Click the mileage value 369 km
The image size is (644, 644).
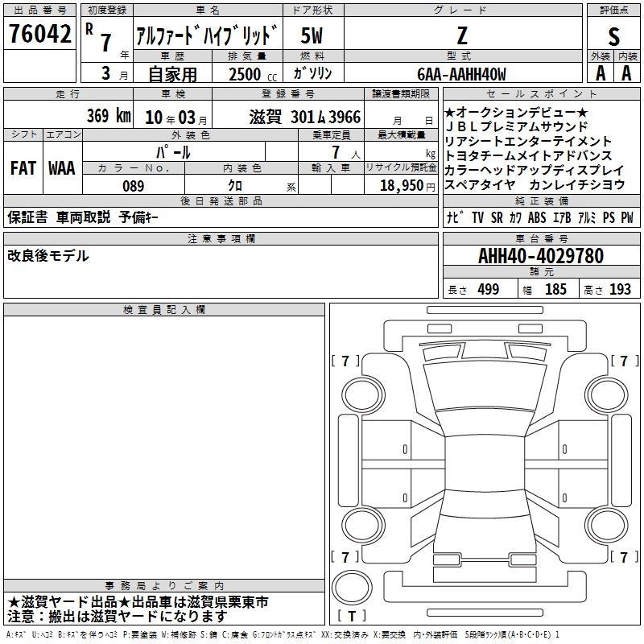pyautogui.click(x=108, y=116)
